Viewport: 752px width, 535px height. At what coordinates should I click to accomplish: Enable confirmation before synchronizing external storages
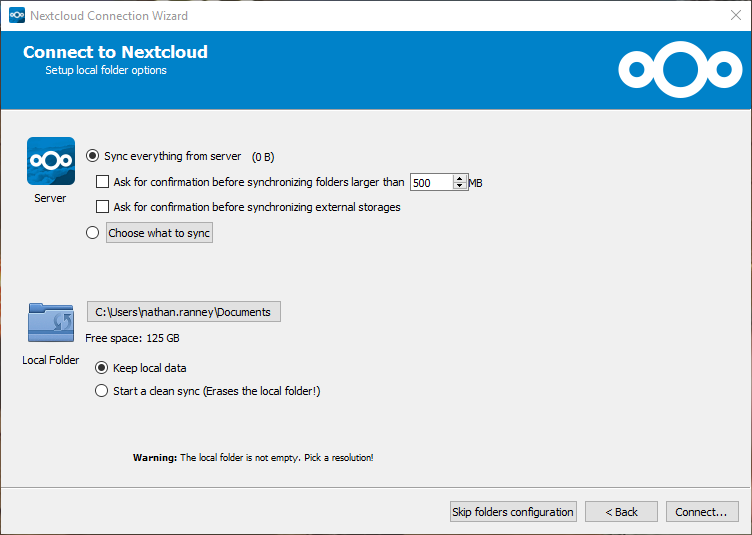[x=102, y=207]
